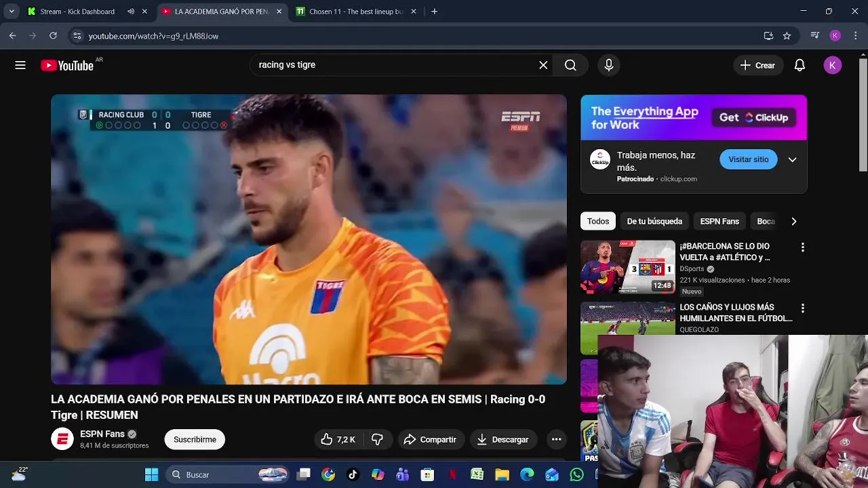Click the address bar URL
This screenshot has width=868, height=488.
153,36
